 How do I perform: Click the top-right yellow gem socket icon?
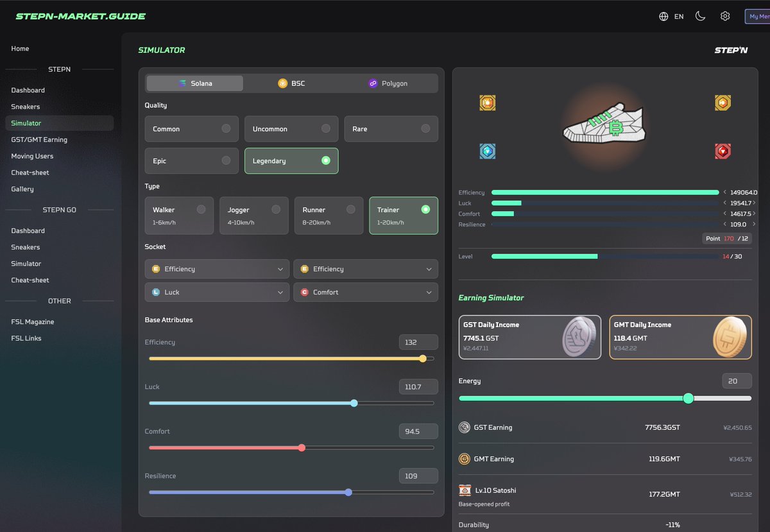point(723,103)
